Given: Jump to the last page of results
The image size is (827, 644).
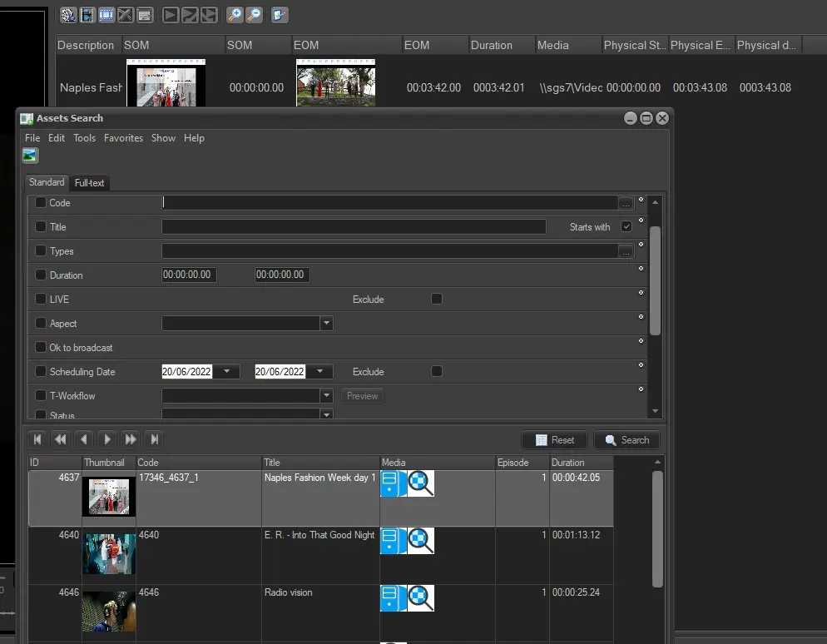Looking at the screenshot, I should click(x=154, y=439).
